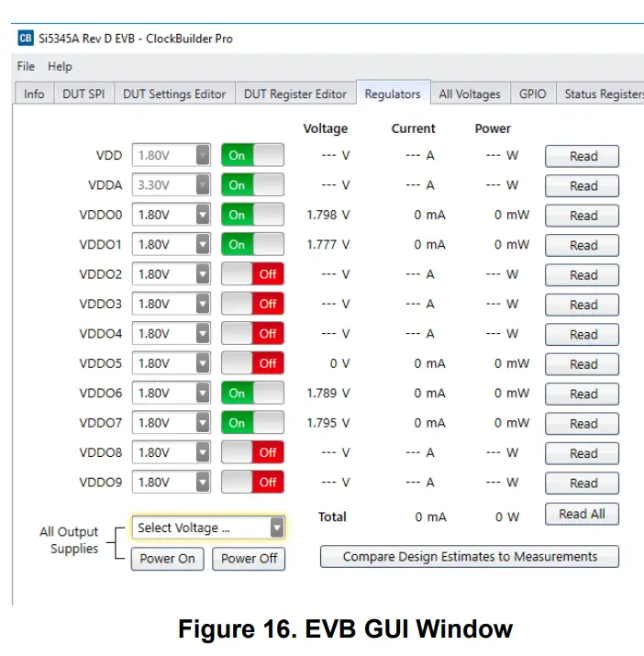The height and width of the screenshot is (656, 644).
Task: Open the VDDO7 voltage dropdown
Action: 172,423
